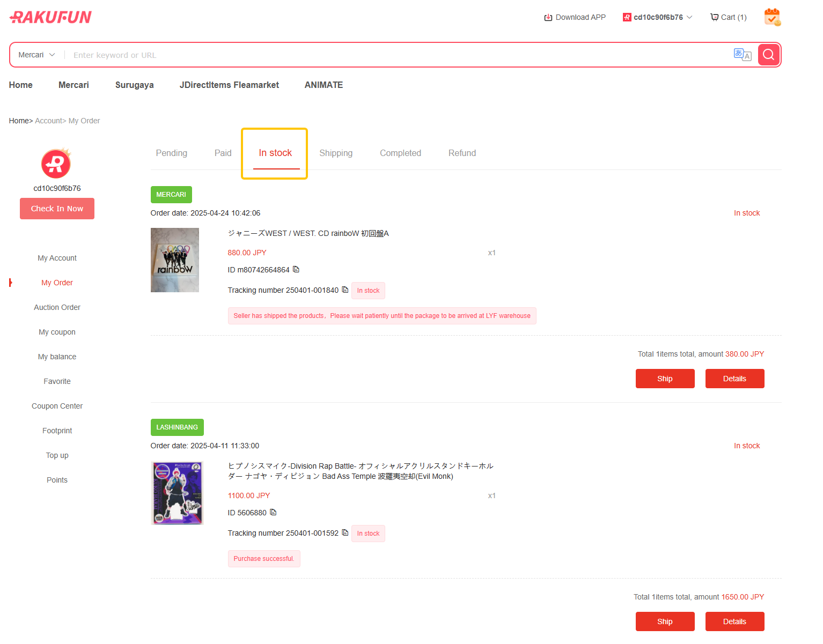Copy the ID 5606880
The image size is (823, 644).
(273, 512)
